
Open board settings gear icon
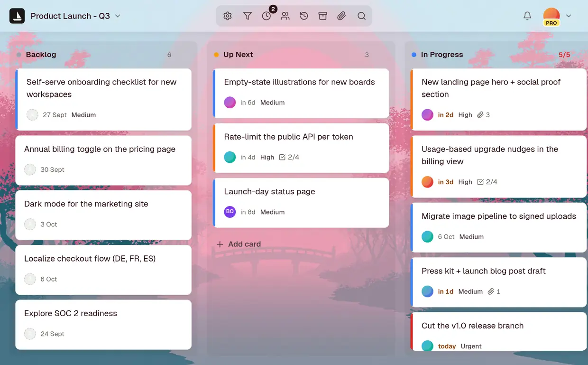(x=228, y=16)
